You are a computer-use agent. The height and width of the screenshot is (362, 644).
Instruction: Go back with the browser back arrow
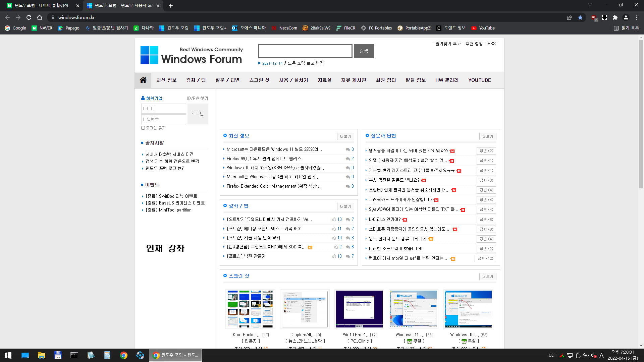7,17
